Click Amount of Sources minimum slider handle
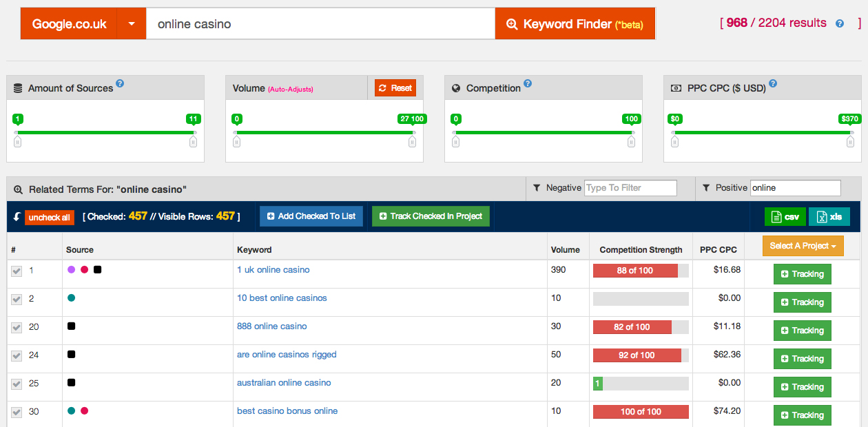This screenshot has width=868, height=427. (18, 141)
